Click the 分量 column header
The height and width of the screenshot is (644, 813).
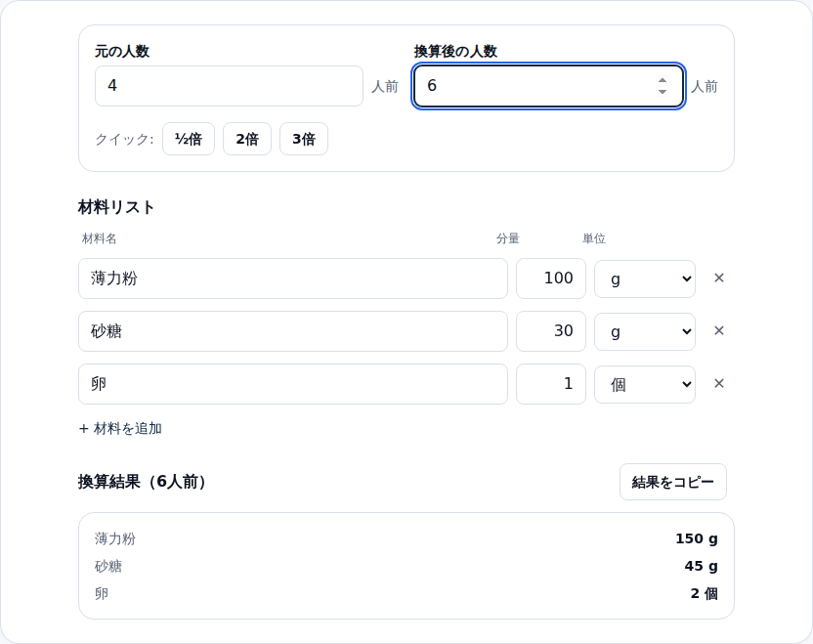507,238
